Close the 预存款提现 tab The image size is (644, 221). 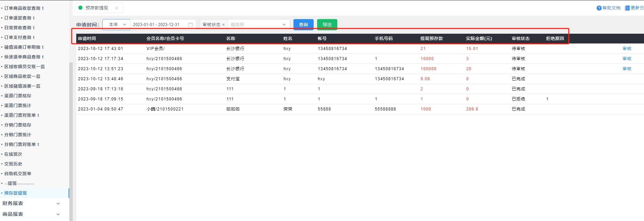[117, 8]
